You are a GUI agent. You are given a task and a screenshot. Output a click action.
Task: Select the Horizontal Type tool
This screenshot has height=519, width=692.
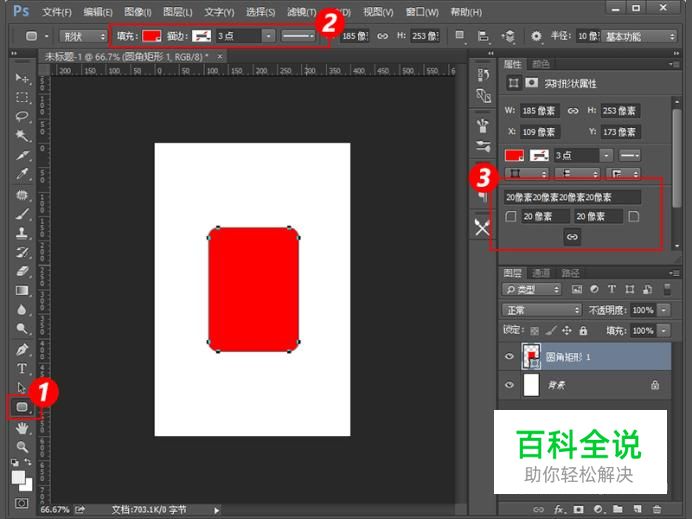[21, 369]
